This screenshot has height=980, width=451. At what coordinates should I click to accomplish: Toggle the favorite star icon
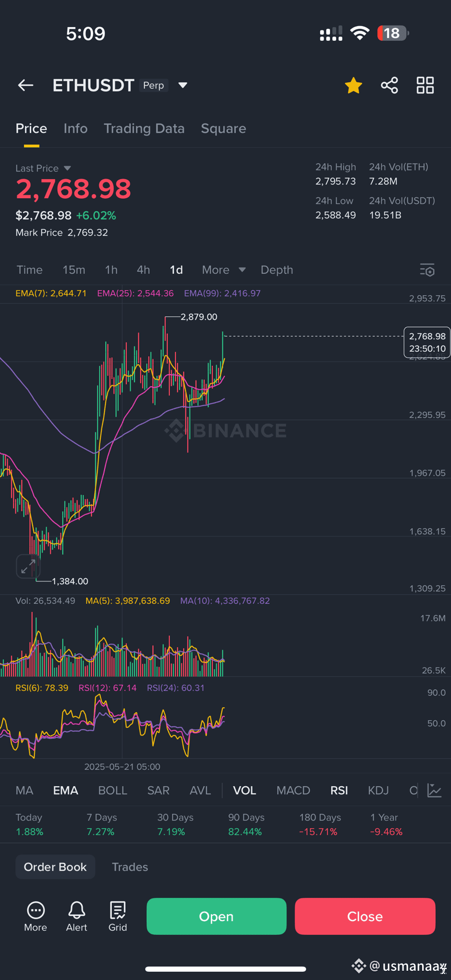click(354, 85)
